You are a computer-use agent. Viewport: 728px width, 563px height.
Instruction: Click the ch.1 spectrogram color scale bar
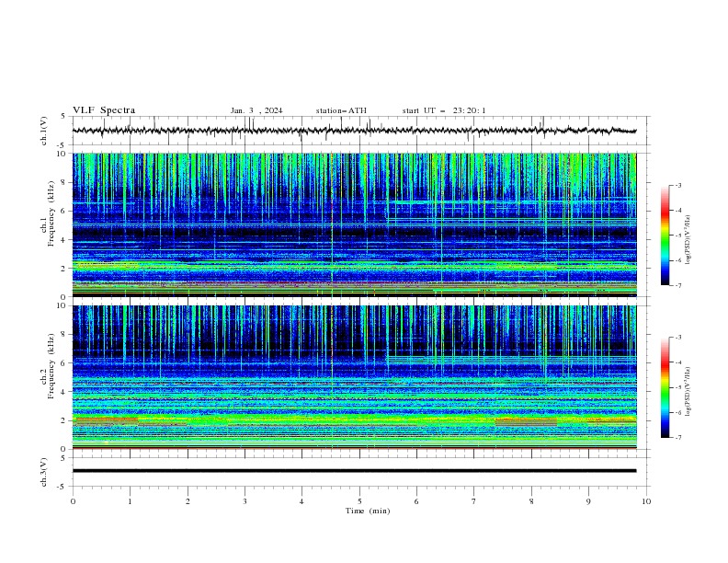click(665, 236)
